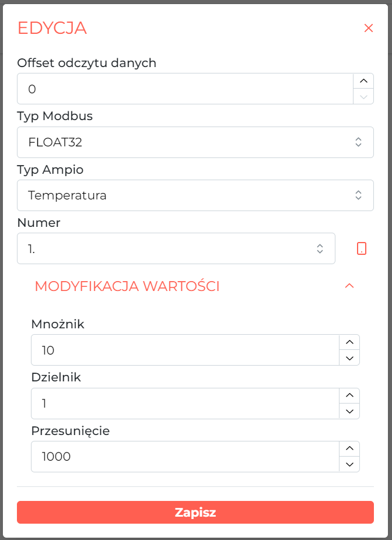Decrement the Dzielnik value
Image resolution: width=392 pixels, height=540 pixels.
[x=349, y=411]
